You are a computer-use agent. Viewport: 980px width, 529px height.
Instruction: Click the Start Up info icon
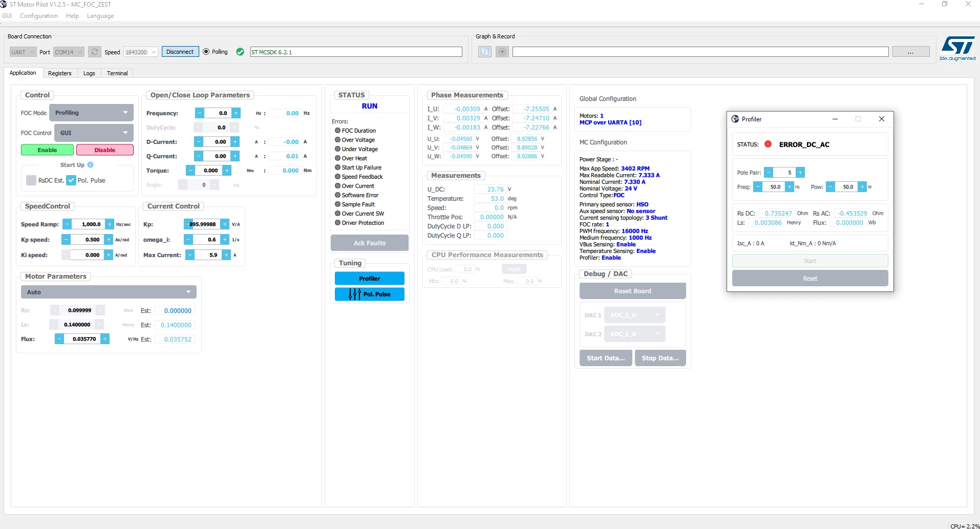click(x=91, y=165)
